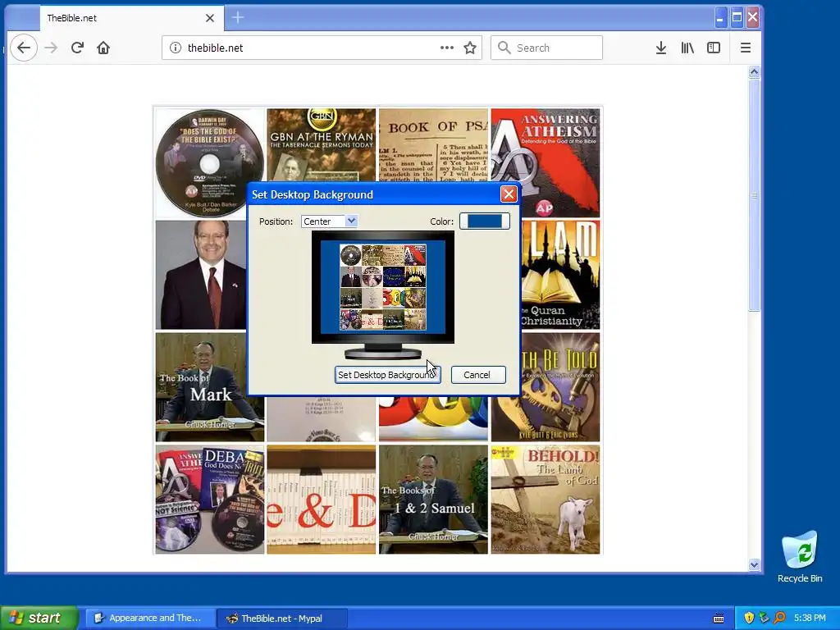
Task: Open the hamburger application menu
Action: click(x=745, y=48)
